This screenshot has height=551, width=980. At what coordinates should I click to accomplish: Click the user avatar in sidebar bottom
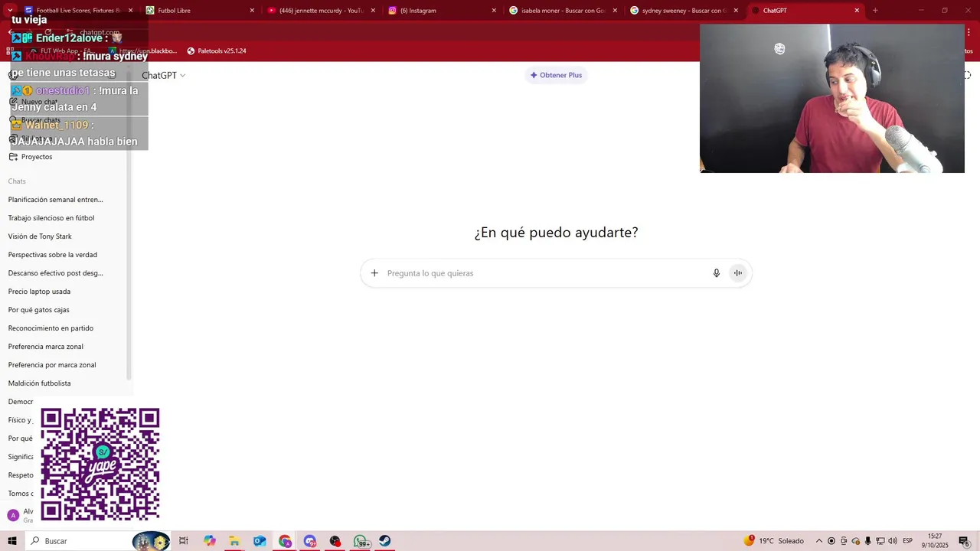[13, 515]
